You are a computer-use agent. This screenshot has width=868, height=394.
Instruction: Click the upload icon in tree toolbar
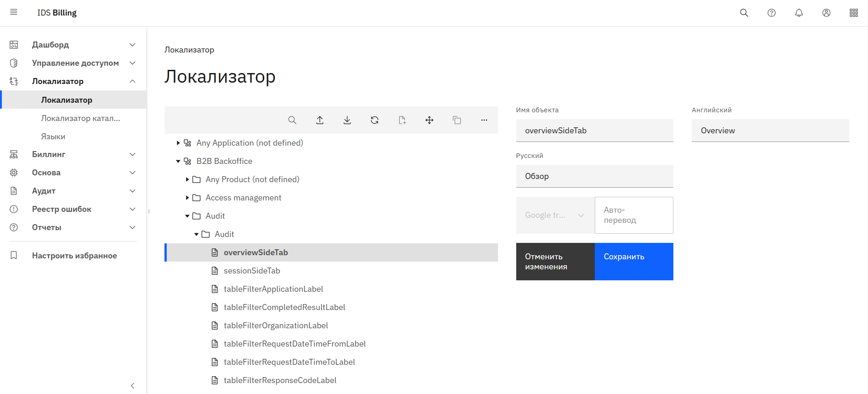click(320, 120)
